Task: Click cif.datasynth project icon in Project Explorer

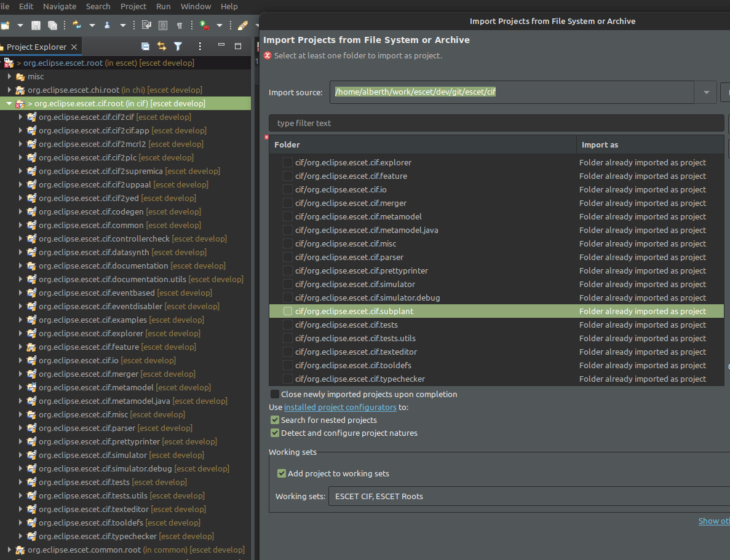Action: point(31,252)
